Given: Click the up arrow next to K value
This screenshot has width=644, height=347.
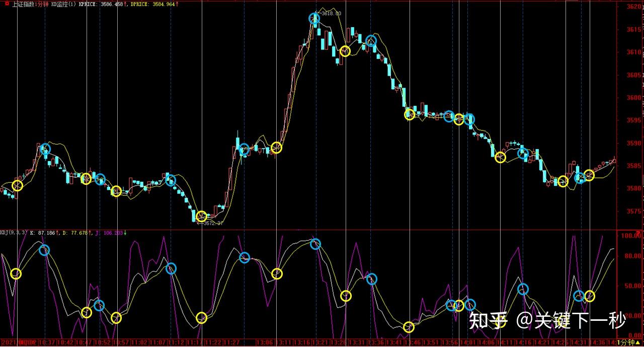Looking at the screenshot, I should [x=57, y=232].
